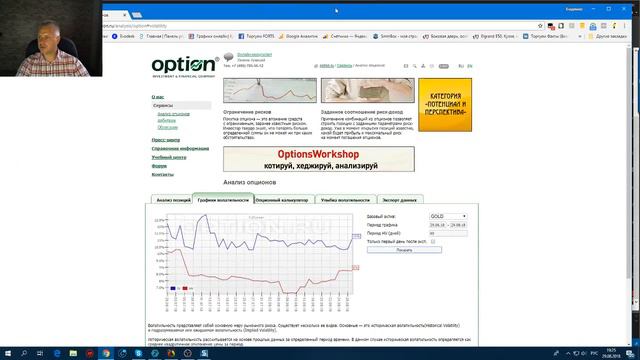Image resolution: width=640 pixels, height=360 pixels.
Task: Open the Google Analytics bookmark
Action: 298,36
